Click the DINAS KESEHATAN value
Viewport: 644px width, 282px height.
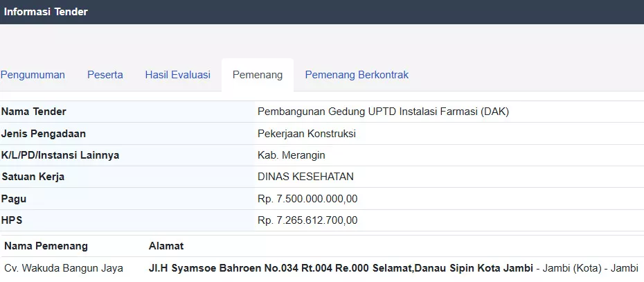click(305, 177)
